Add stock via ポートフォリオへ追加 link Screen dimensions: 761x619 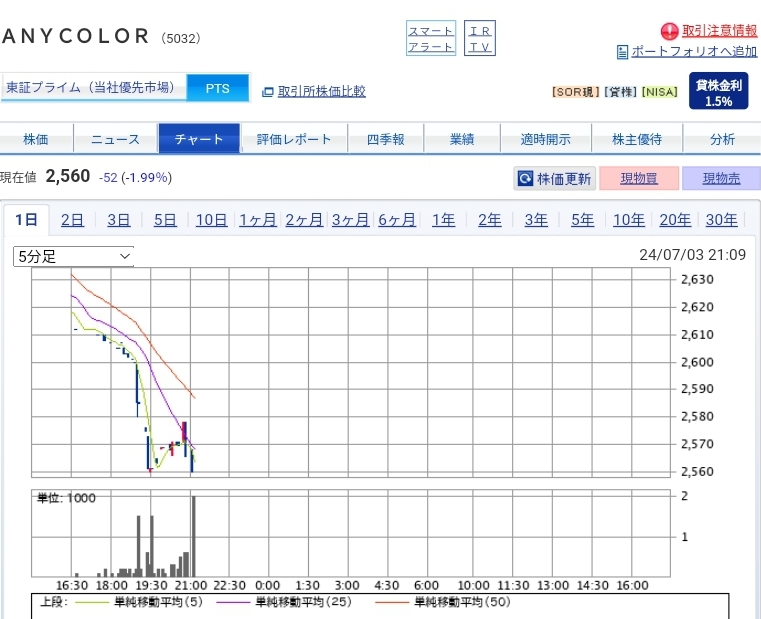tap(694, 51)
